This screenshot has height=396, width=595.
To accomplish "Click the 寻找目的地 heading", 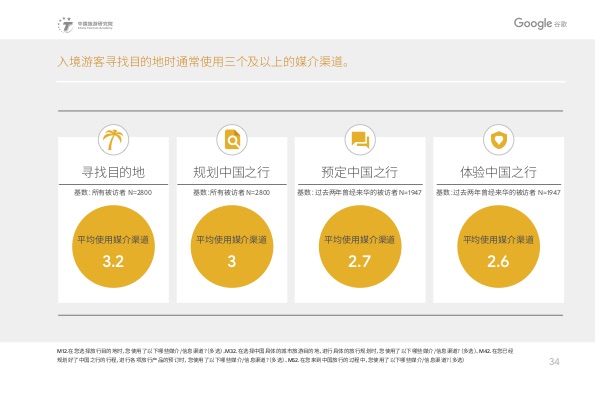I will pyautogui.click(x=113, y=172).
